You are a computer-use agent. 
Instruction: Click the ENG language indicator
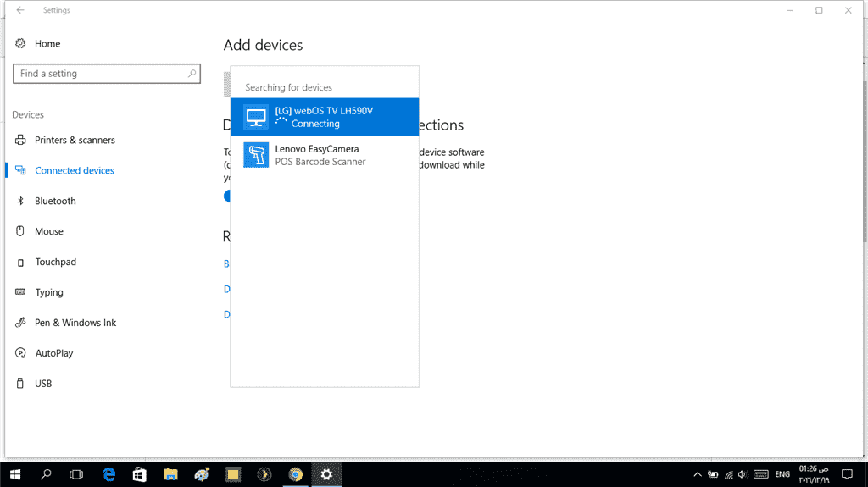point(782,474)
